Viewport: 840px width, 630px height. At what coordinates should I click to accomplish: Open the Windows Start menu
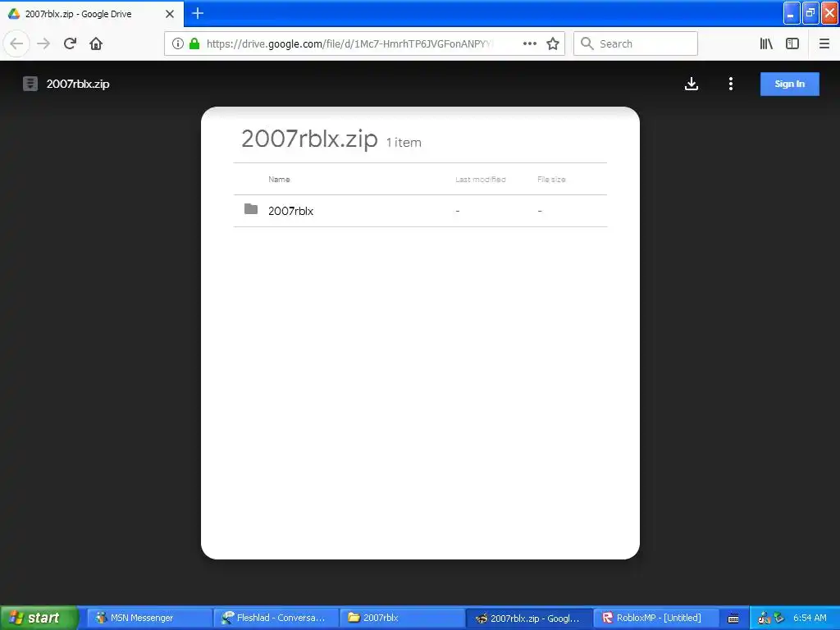click(39, 618)
